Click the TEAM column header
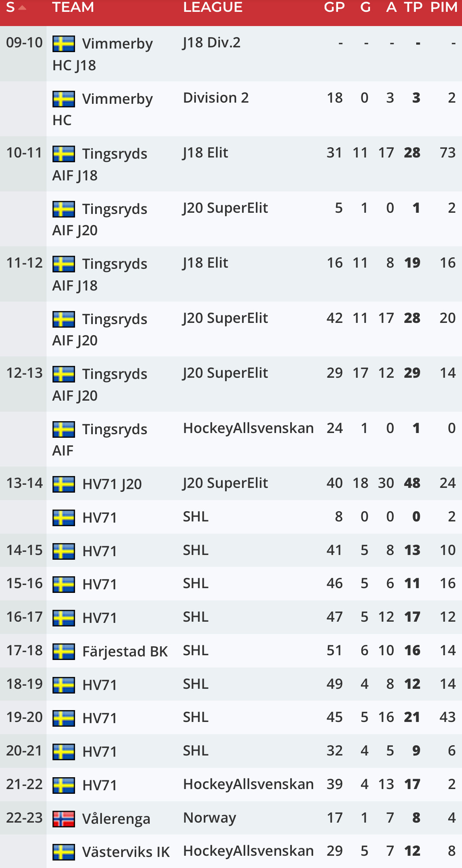The height and width of the screenshot is (868, 462). point(73,7)
